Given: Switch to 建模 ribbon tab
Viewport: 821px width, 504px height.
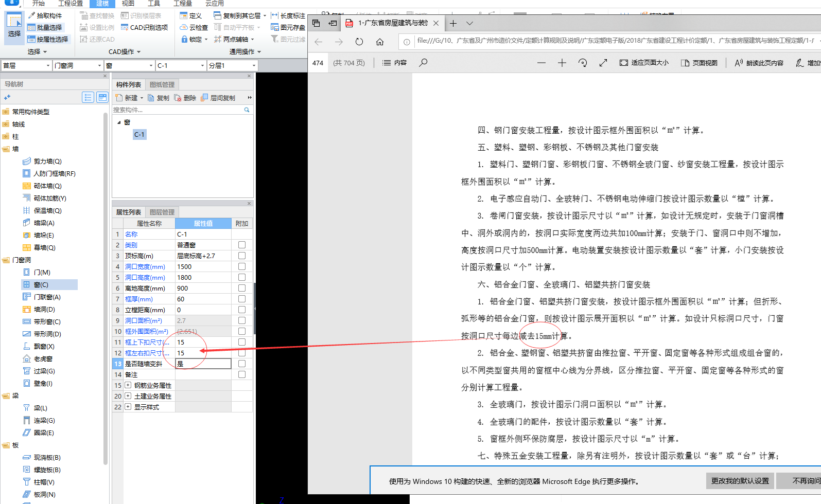Looking at the screenshot, I should point(102,4).
